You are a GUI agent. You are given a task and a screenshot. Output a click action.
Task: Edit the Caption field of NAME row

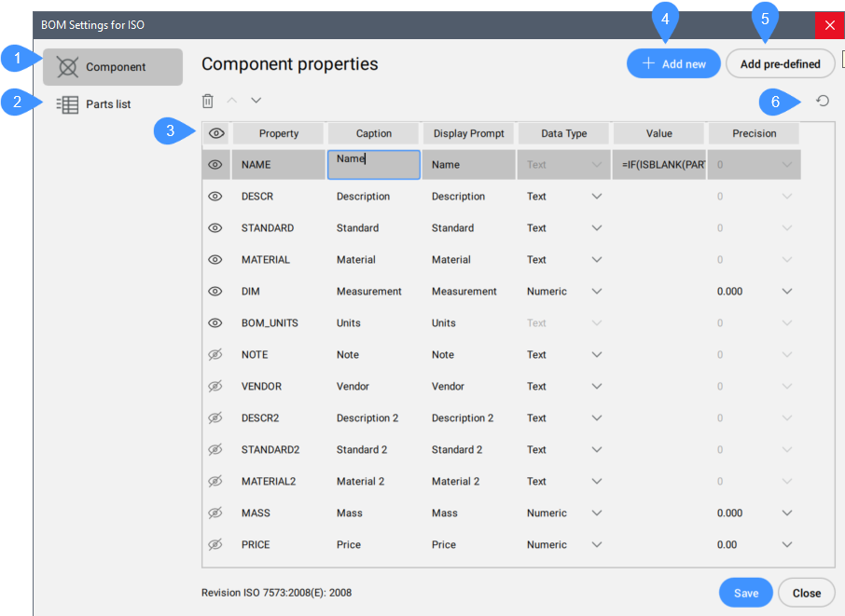(373, 165)
